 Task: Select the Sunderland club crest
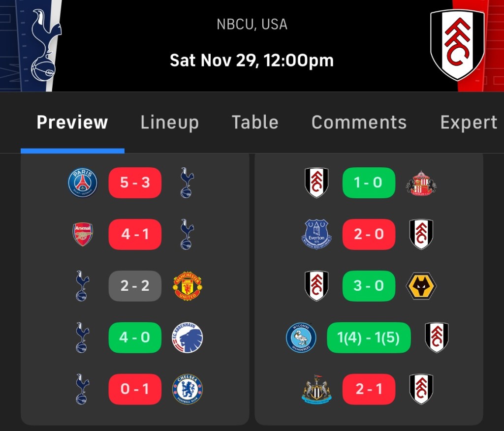tap(421, 183)
